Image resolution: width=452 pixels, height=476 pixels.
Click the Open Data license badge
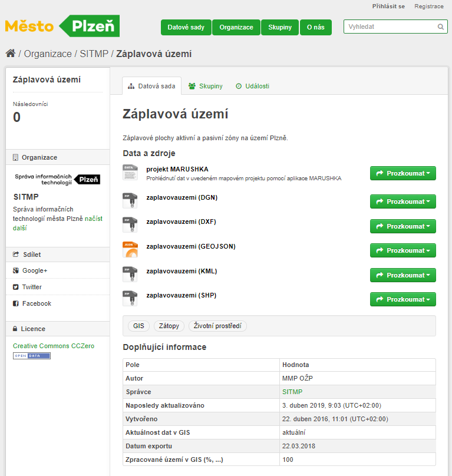pos(32,356)
